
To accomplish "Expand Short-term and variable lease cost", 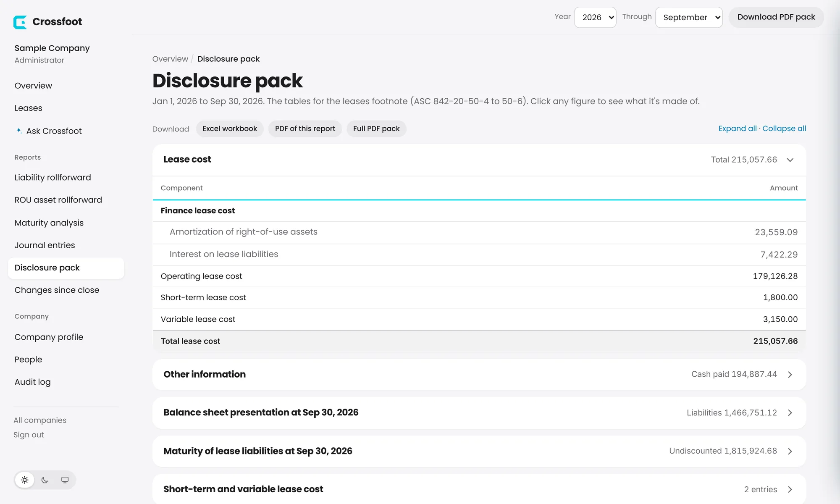I will [479, 489].
